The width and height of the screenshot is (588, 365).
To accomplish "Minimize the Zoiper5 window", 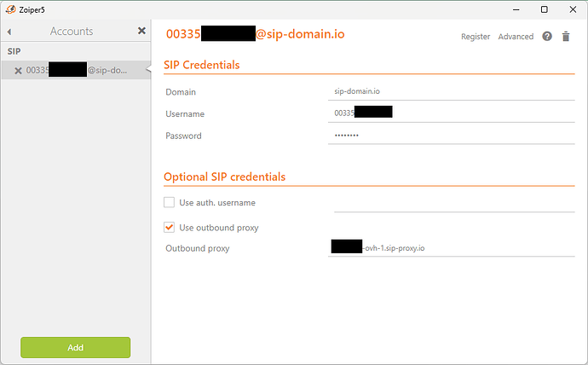I will pyautogui.click(x=516, y=9).
